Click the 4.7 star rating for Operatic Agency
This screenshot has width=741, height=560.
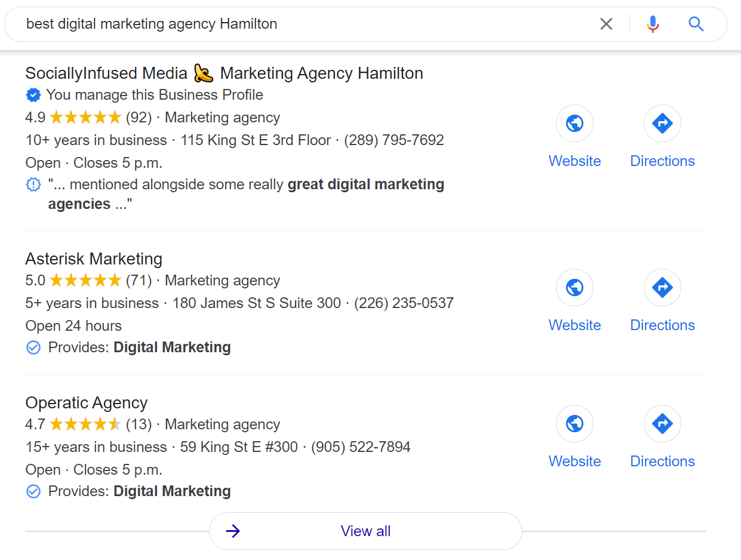click(85, 424)
